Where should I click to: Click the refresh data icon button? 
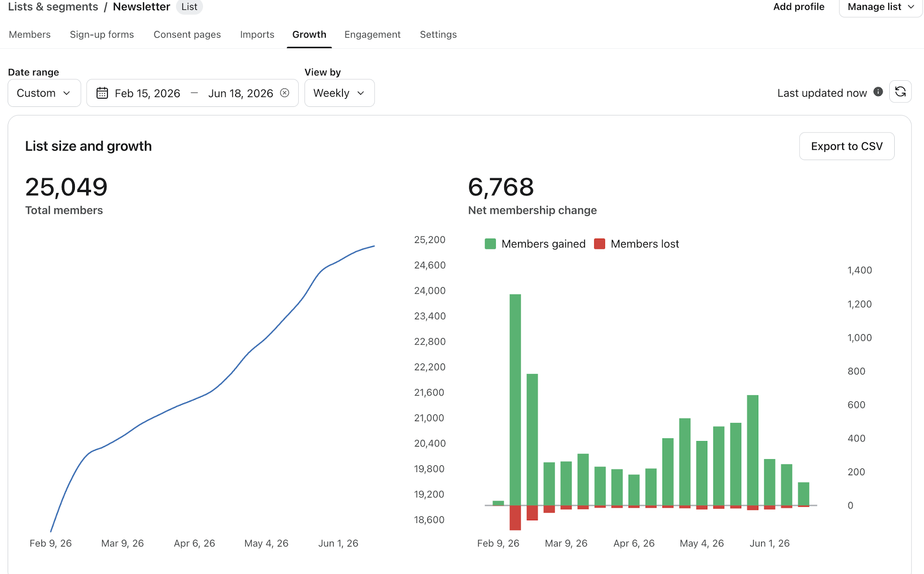900,92
